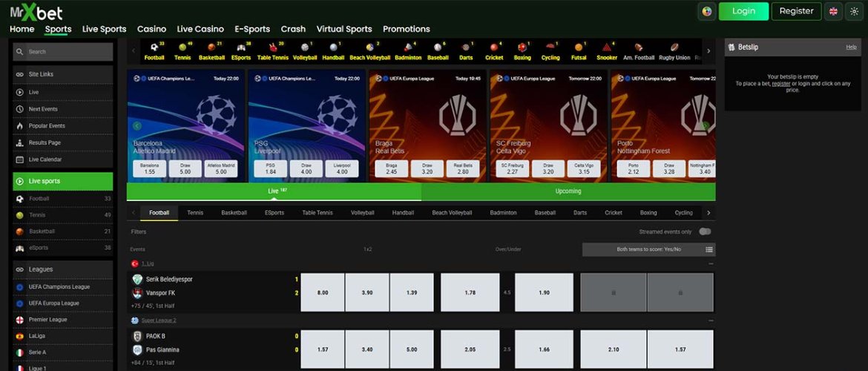Select the Handball icon in sports carousel
The width and height of the screenshot is (868, 371).
pyautogui.click(x=332, y=47)
